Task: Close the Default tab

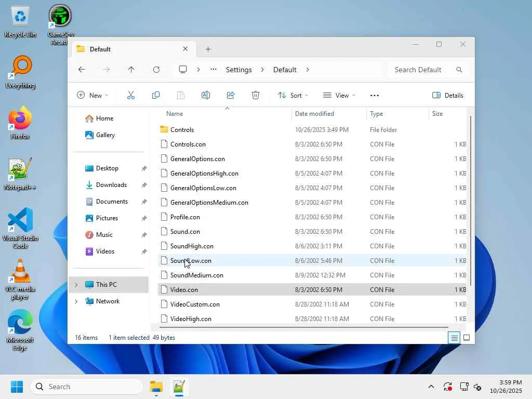Action: tap(185, 49)
